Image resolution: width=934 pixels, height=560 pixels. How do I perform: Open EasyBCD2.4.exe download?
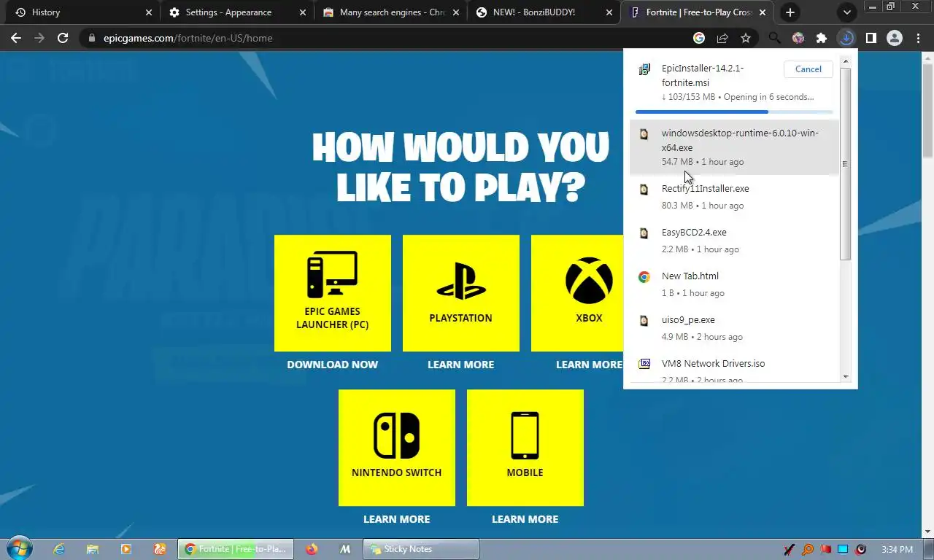[x=734, y=240]
